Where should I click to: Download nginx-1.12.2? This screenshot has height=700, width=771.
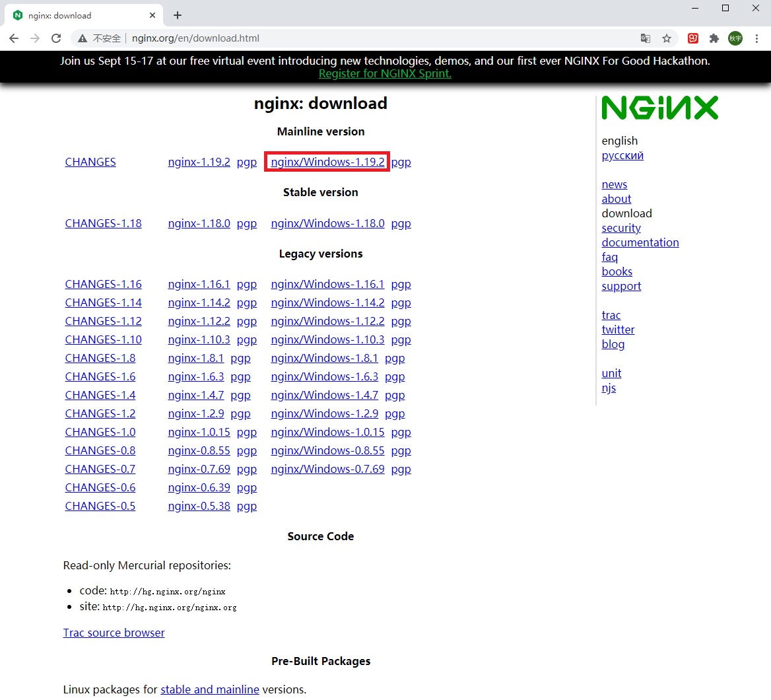pos(199,321)
